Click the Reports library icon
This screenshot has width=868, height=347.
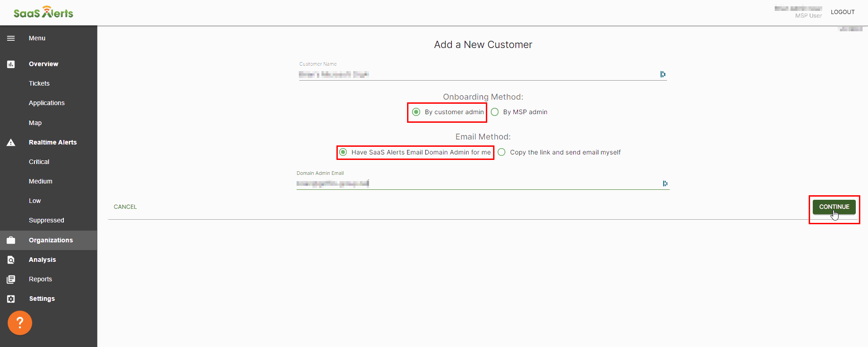pos(11,280)
